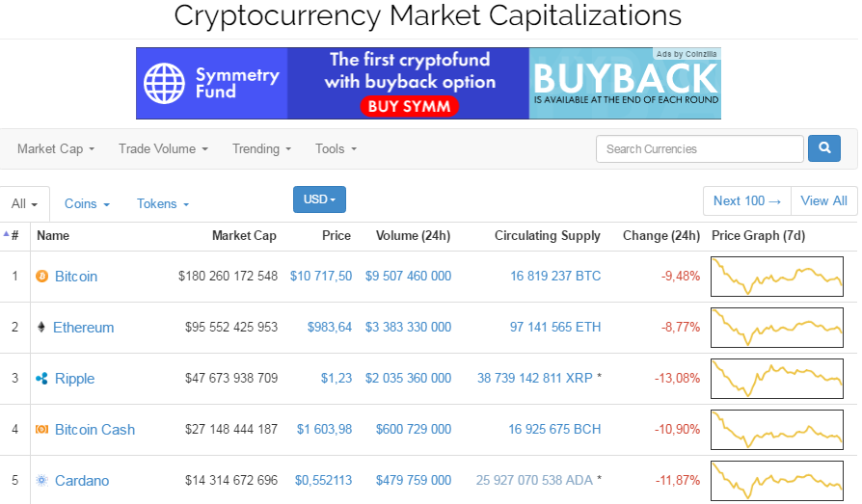Click the Ripple logo icon

pos(41,379)
